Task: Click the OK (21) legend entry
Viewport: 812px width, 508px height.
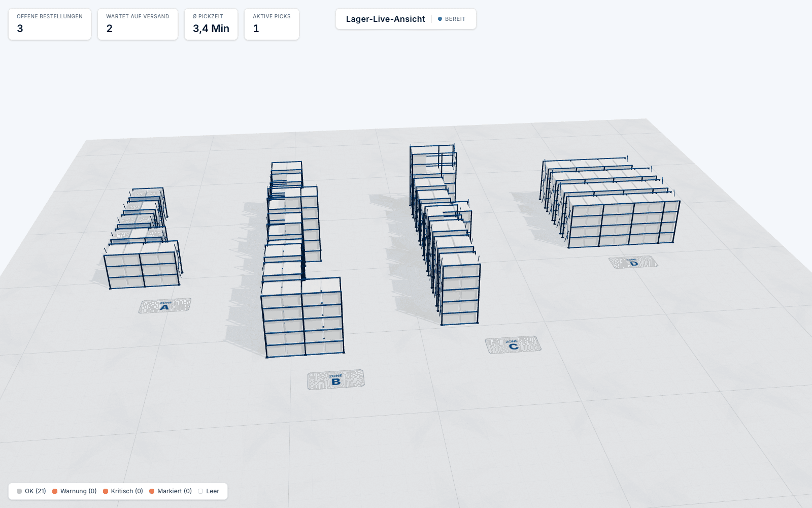Action: pyautogui.click(x=31, y=491)
